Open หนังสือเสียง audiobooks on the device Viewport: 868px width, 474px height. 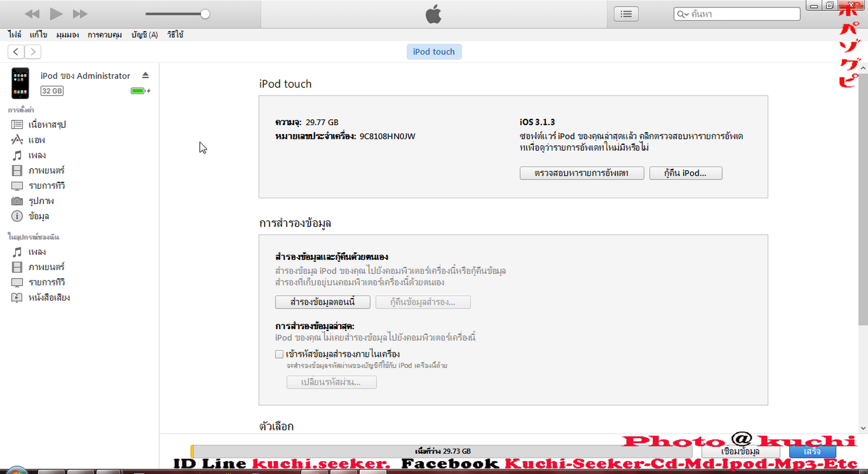click(x=49, y=297)
